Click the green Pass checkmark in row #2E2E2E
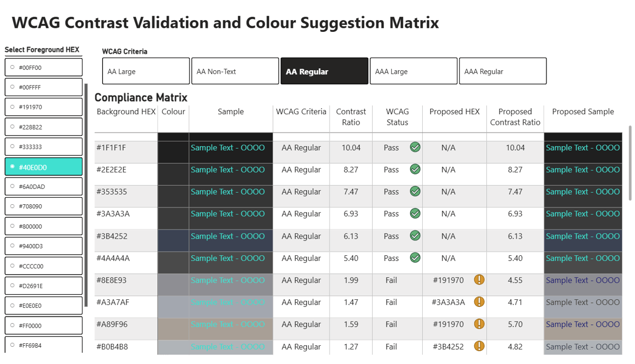The image size is (635, 364). [x=415, y=169]
